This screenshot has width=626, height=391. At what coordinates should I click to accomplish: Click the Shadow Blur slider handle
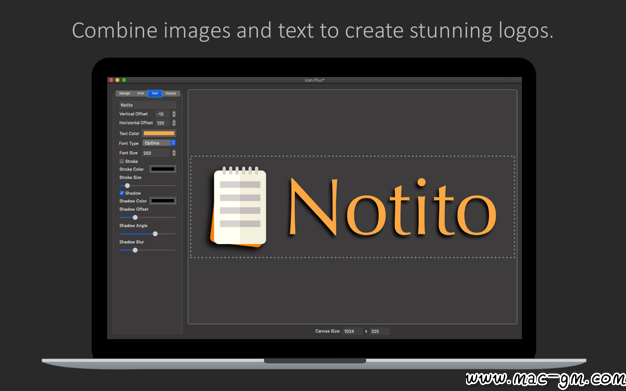135,250
